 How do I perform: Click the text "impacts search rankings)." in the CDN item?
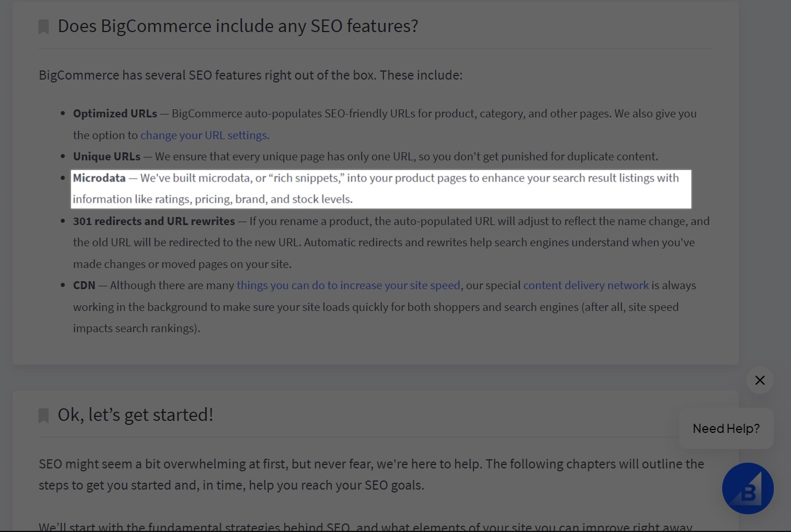136,328
